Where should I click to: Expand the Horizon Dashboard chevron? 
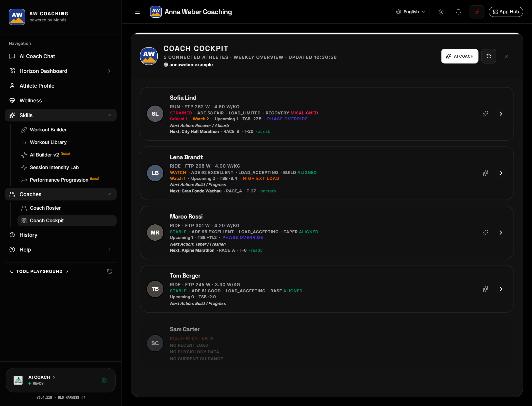click(x=109, y=71)
